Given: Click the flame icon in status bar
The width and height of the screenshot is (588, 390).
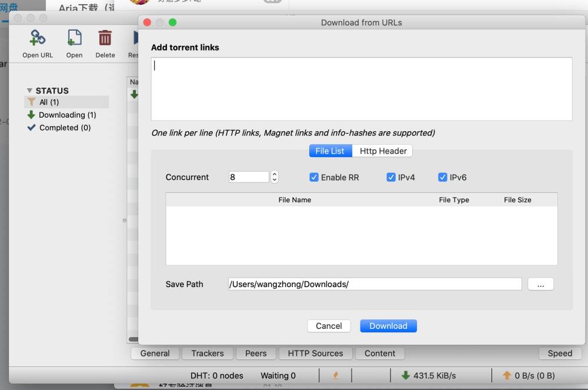Looking at the screenshot, I should point(336,375).
